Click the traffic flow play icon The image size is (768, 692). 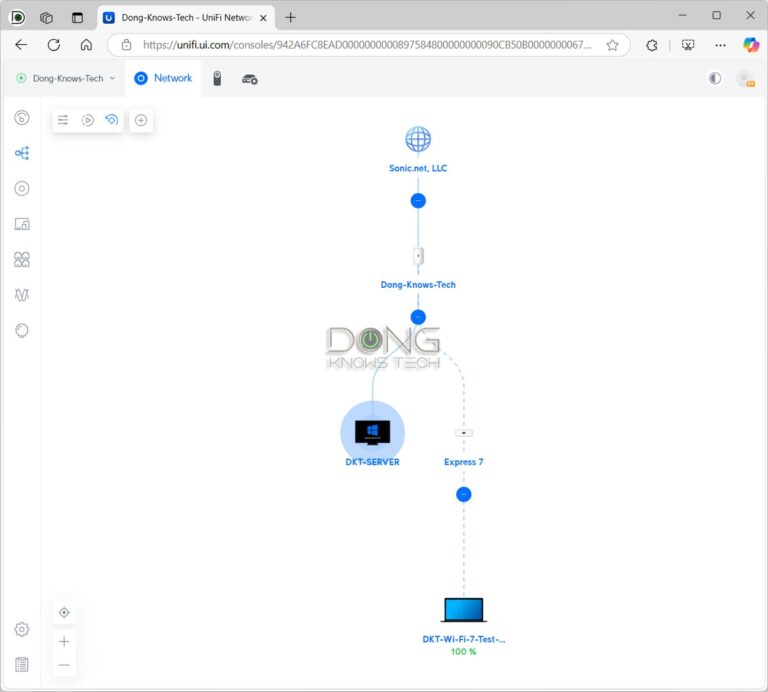click(88, 120)
